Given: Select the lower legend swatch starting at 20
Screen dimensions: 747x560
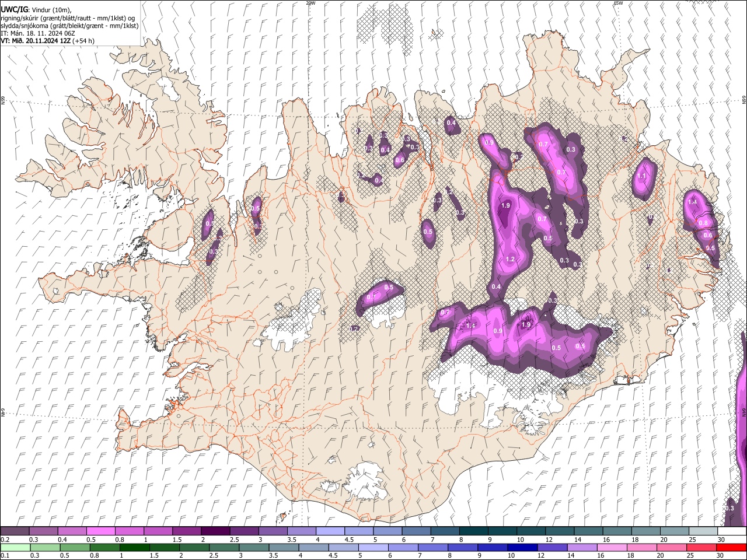Looking at the screenshot, I should [671, 548].
